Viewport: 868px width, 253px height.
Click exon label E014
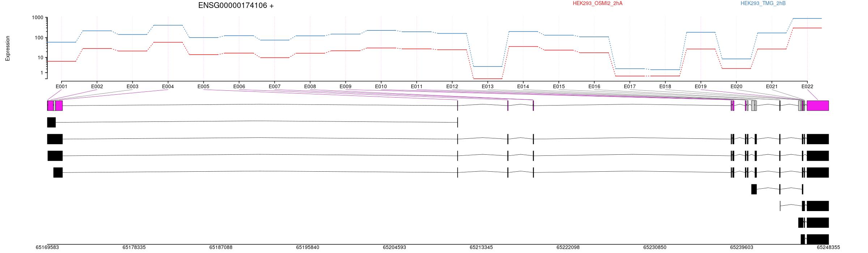pyautogui.click(x=523, y=86)
